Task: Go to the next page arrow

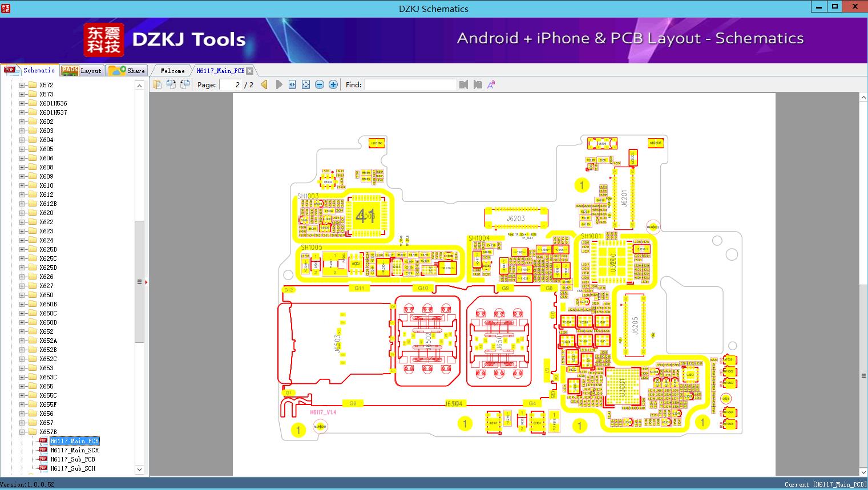Action: [x=278, y=84]
